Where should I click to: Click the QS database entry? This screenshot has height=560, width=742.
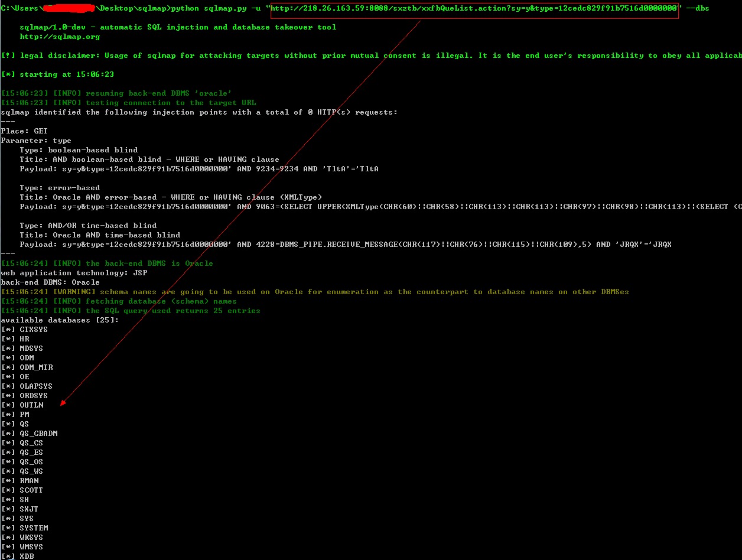tap(15, 424)
